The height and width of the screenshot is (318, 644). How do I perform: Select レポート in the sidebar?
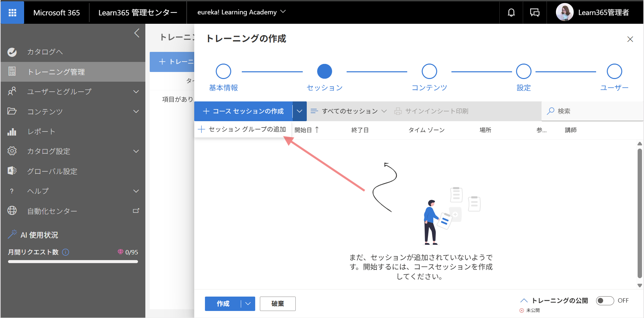(73, 132)
